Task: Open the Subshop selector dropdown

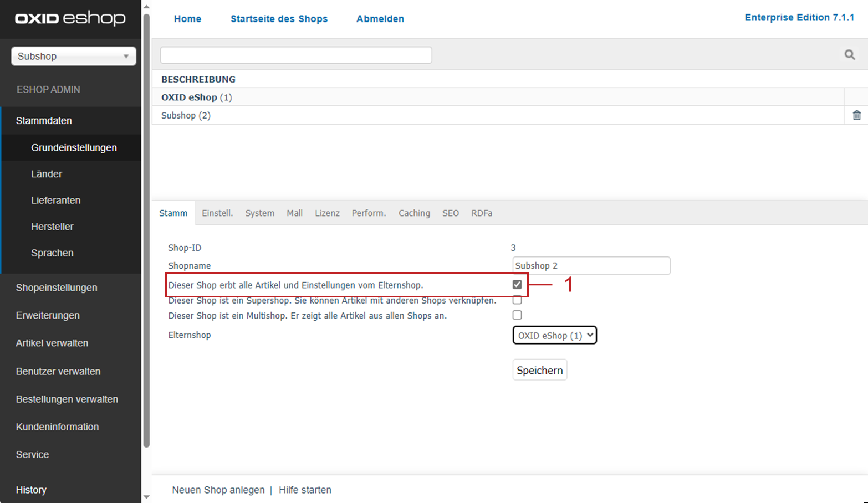Action: coord(73,56)
